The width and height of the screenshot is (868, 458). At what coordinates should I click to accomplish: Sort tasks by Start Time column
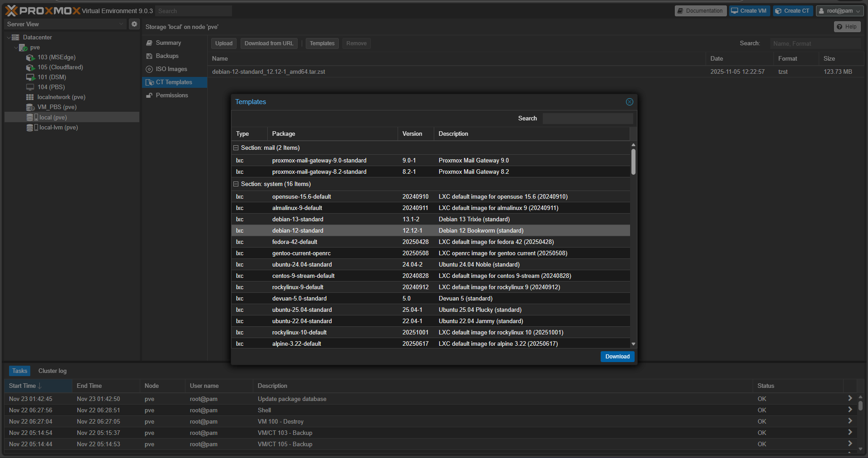38,386
